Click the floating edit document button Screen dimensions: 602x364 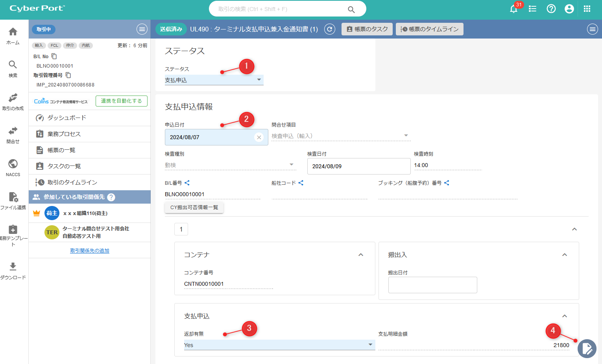coord(587,348)
